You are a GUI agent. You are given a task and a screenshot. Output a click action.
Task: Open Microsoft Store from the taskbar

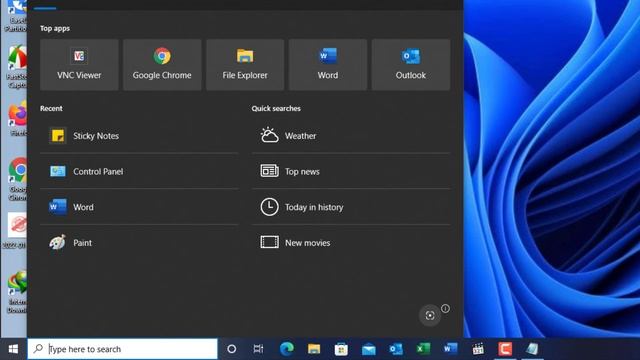(341, 349)
